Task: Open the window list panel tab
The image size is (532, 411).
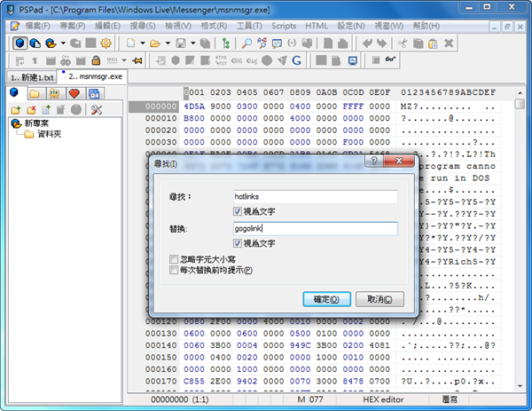Action: (x=94, y=93)
